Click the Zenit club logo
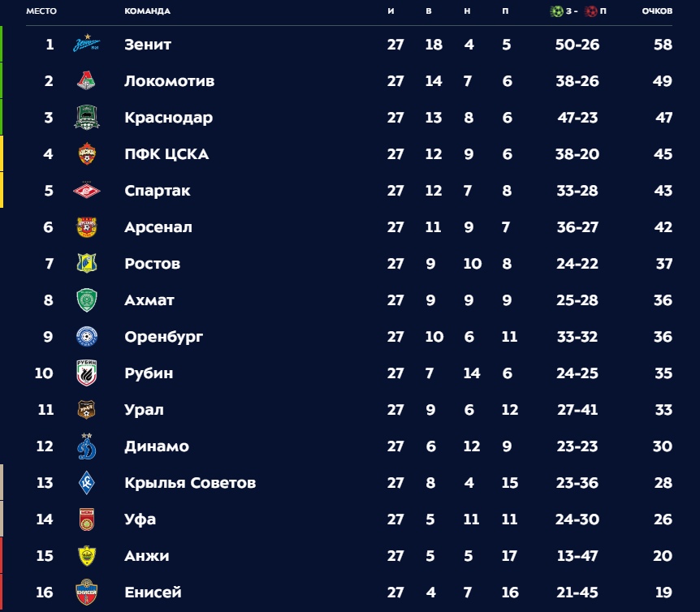This screenshot has height=612, width=700. pyautogui.click(x=87, y=44)
